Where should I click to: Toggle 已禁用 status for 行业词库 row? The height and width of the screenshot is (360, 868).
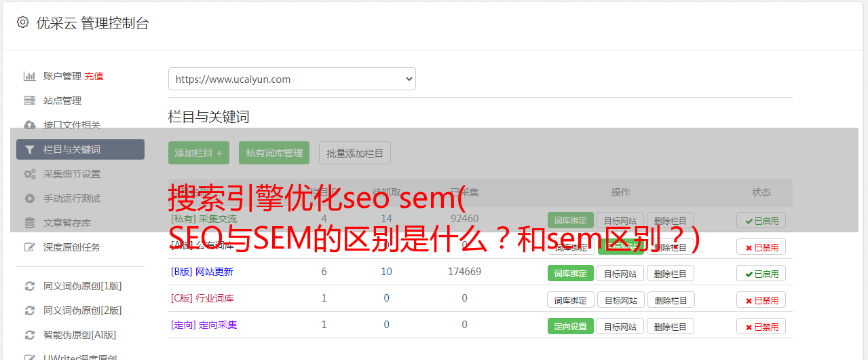click(x=761, y=300)
